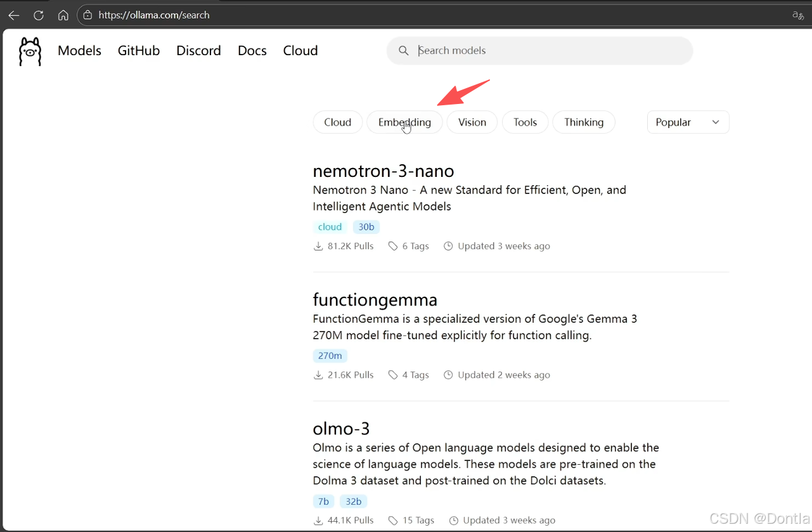Filter models by Vision
Screen dimensions: 812x532
pos(472,122)
